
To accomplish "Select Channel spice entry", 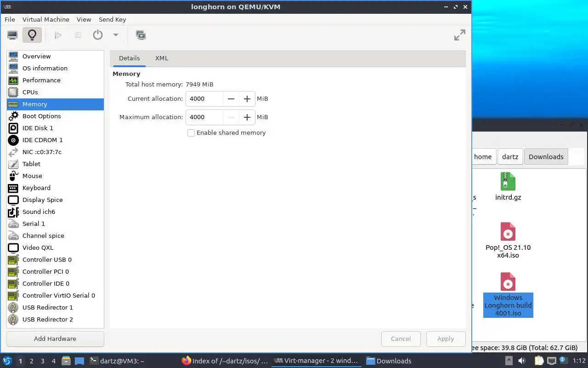I will coord(55,236).
